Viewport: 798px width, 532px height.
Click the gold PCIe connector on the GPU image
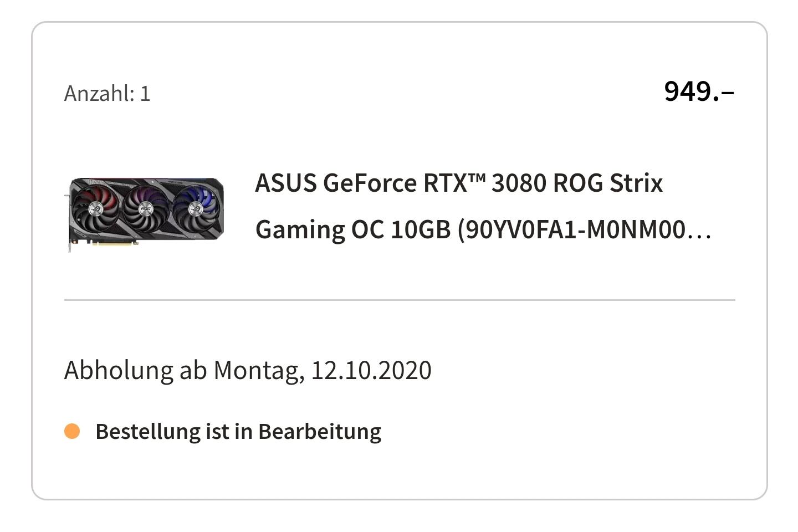click(114, 243)
